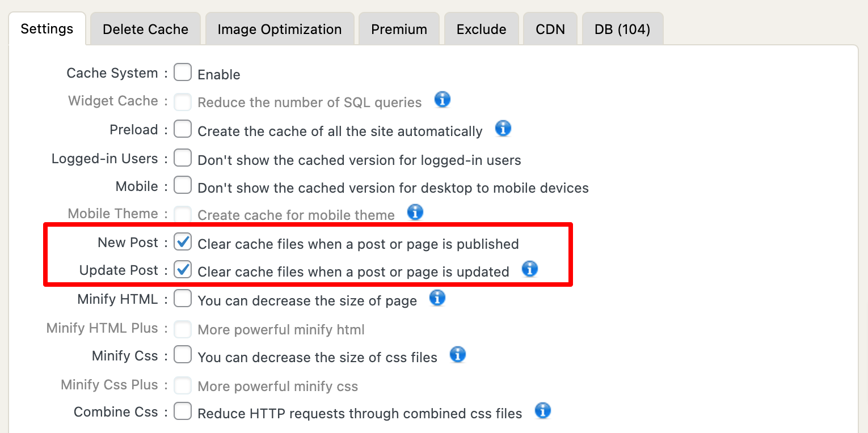This screenshot has height=433, width=868.
Task: Click the Update Post info icon
Action: (x=529, y=269)
